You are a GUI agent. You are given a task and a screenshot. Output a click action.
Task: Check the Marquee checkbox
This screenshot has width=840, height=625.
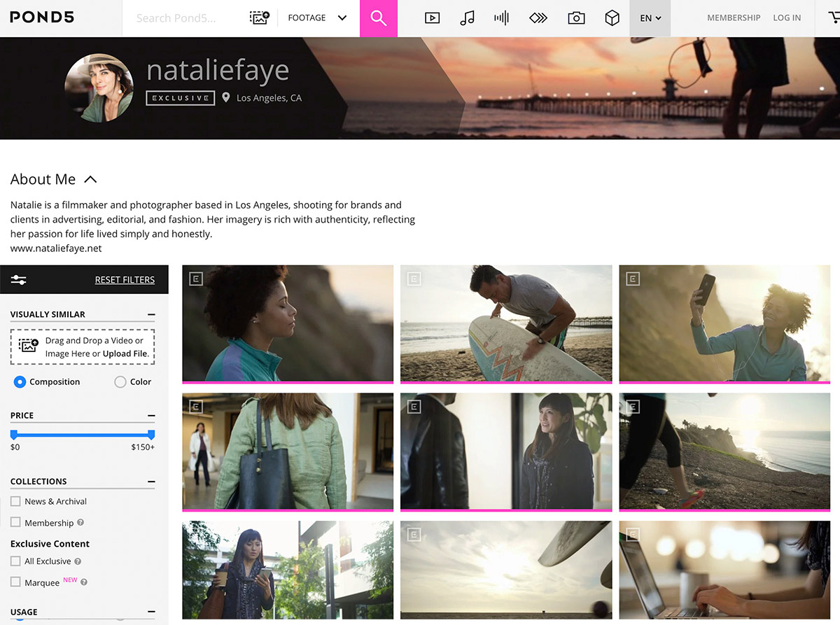15,582
